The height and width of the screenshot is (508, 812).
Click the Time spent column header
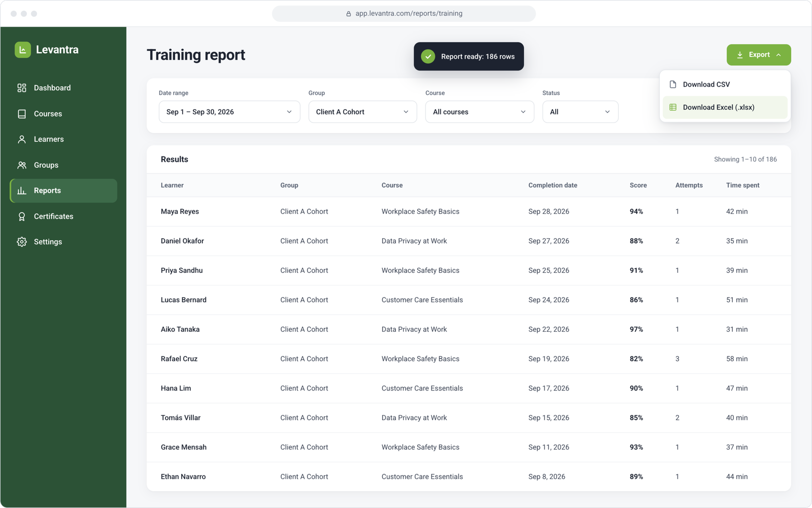click(742, 185)
